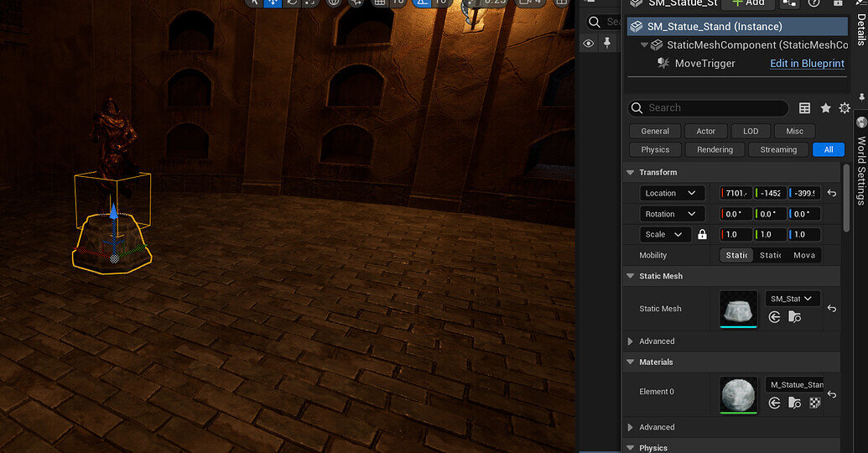Browse to Element 0 material in Content Browser
The width and height of the screenshot is (868, 453).
(794, 403)
